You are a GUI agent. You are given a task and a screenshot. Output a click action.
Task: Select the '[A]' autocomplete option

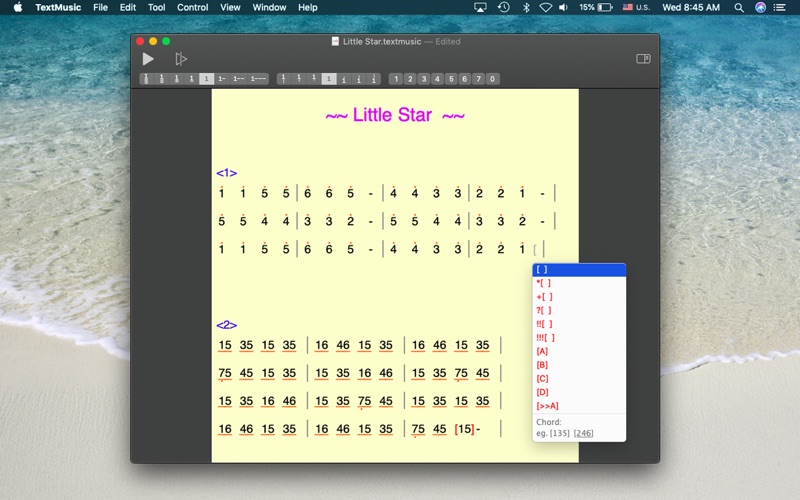click(x=579, y=352)
